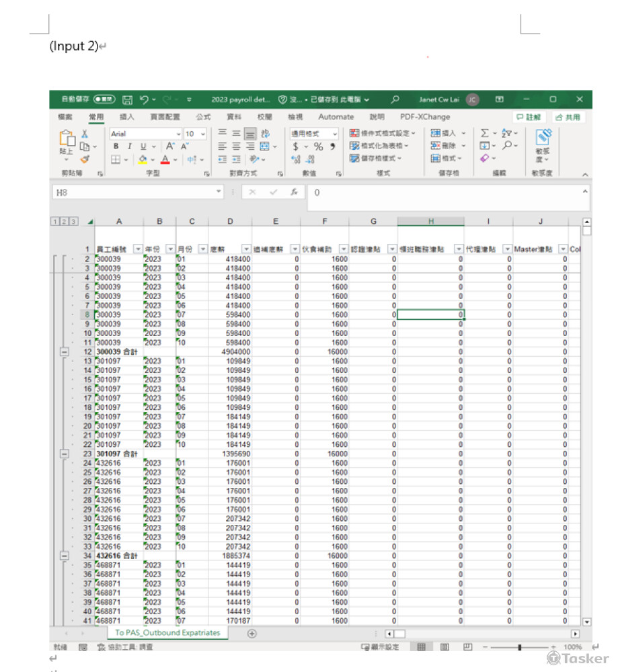The width and height of the screenshot is (620, 672).
Task: Apply Bold formatting from the ribbon
Action: [x=116, y=146]
